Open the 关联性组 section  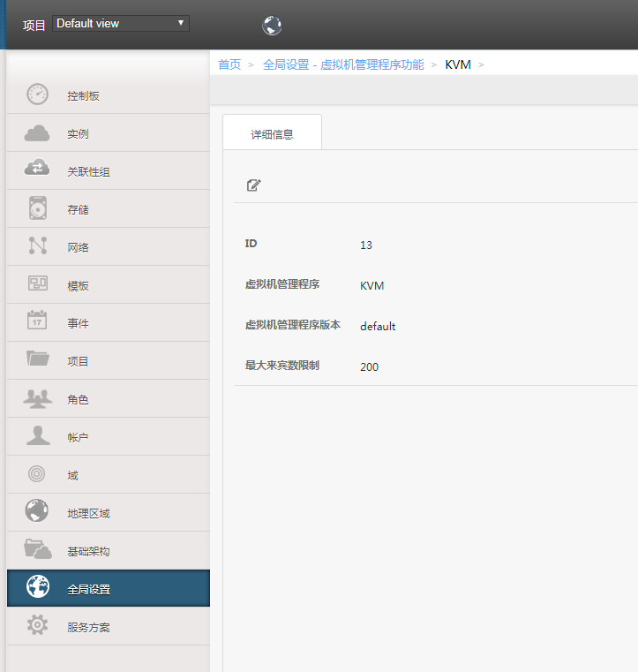point(109,171)
